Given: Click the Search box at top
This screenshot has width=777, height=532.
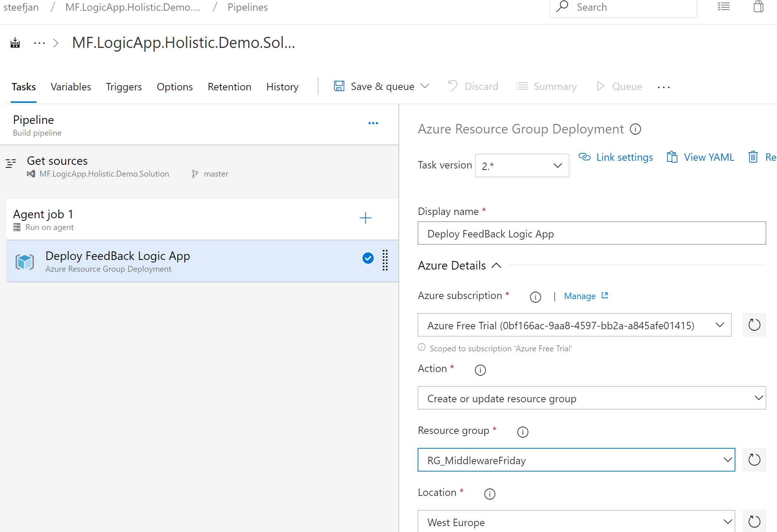Looking at the screenshot, I should click(623, 8).
